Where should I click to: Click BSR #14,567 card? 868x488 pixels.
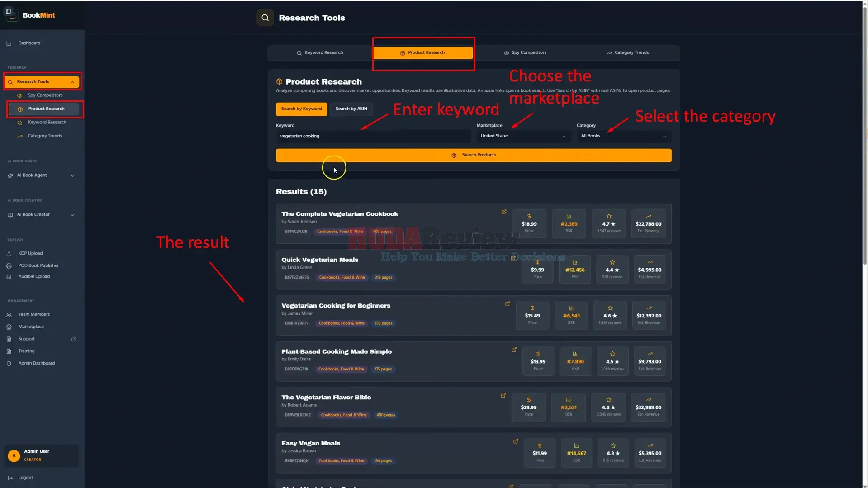click(576, 453)
